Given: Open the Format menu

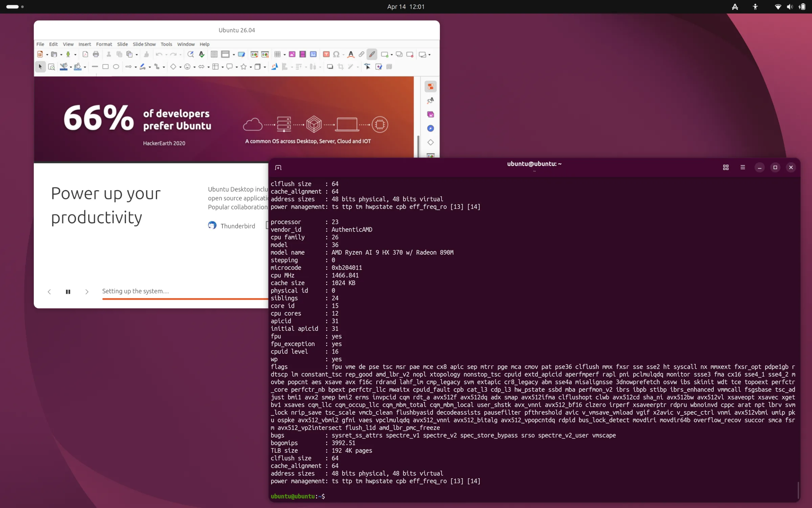Looking at the screenshot, I should 104,44.
